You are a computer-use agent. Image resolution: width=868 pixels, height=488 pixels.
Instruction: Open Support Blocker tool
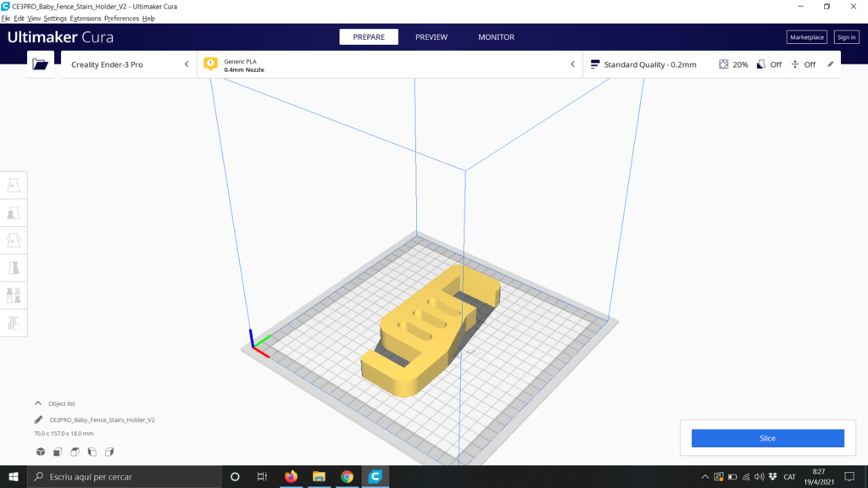point(14,323)
